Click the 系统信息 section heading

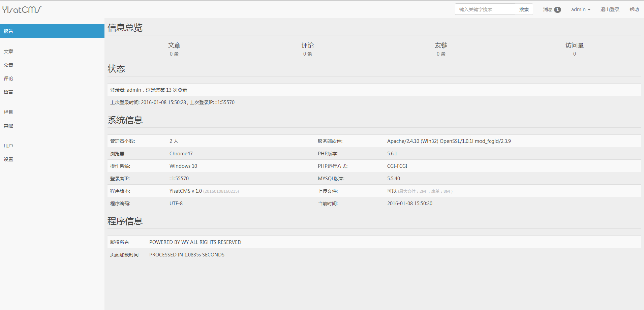point(125,120)
